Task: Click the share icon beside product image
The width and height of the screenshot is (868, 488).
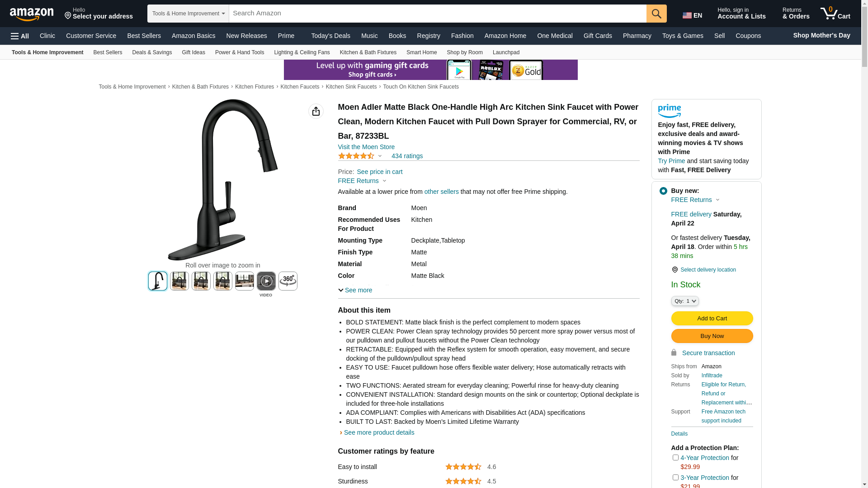Action: pos(316,111)
